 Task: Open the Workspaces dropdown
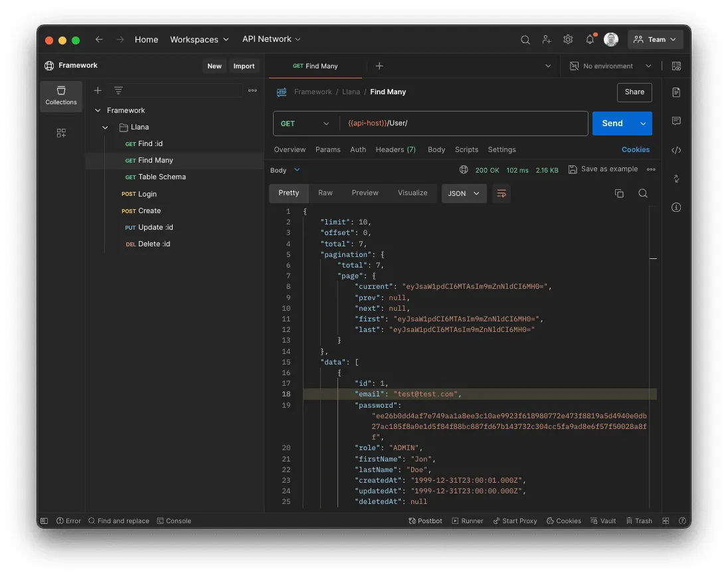[200, 40]
